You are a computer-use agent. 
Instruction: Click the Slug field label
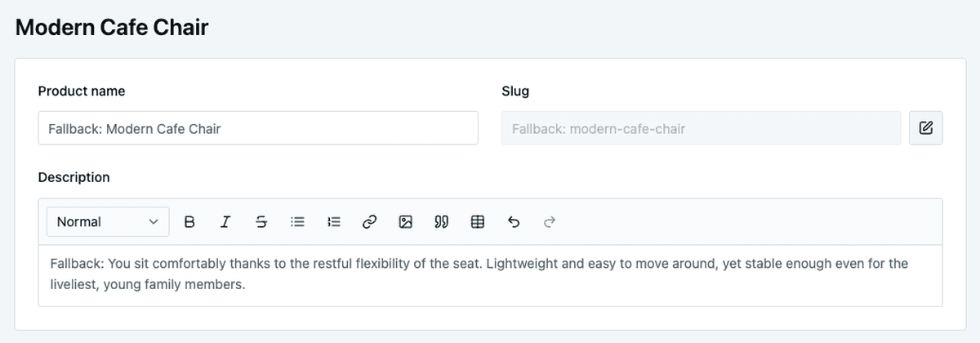[515, 91]
